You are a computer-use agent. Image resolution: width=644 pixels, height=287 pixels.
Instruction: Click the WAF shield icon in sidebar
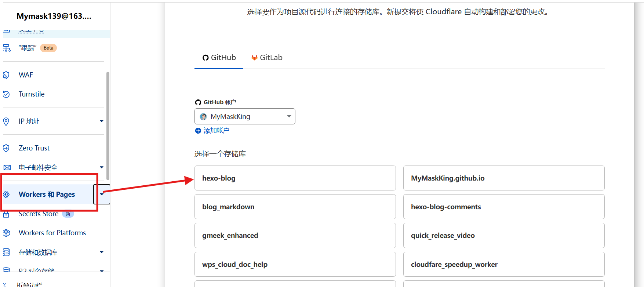(x=6, y=75)
